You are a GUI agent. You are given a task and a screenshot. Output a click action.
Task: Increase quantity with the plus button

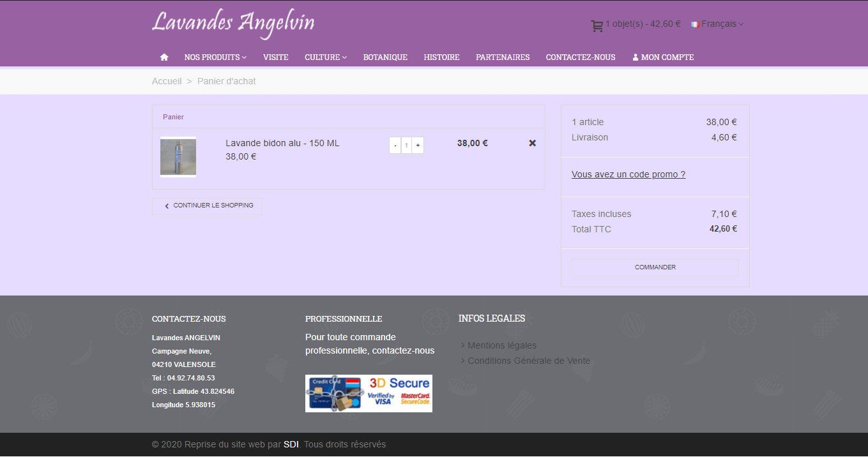418,146
